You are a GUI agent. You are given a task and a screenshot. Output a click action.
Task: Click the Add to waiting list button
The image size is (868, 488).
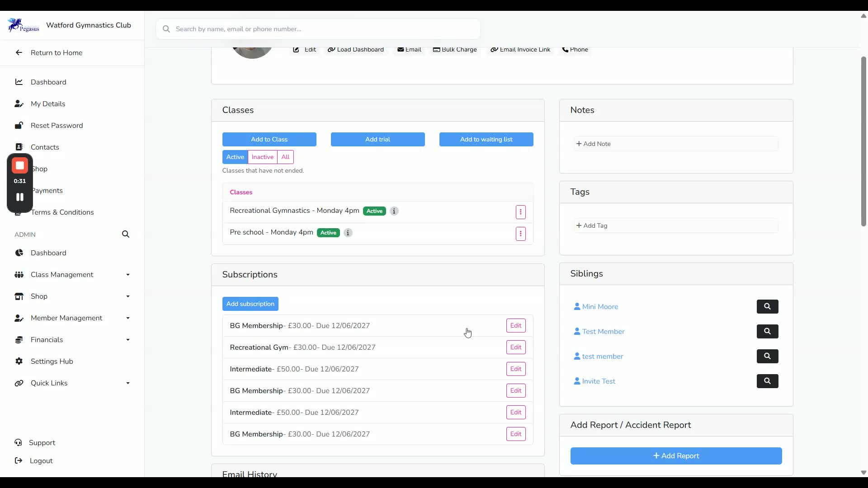click(486, 139)
